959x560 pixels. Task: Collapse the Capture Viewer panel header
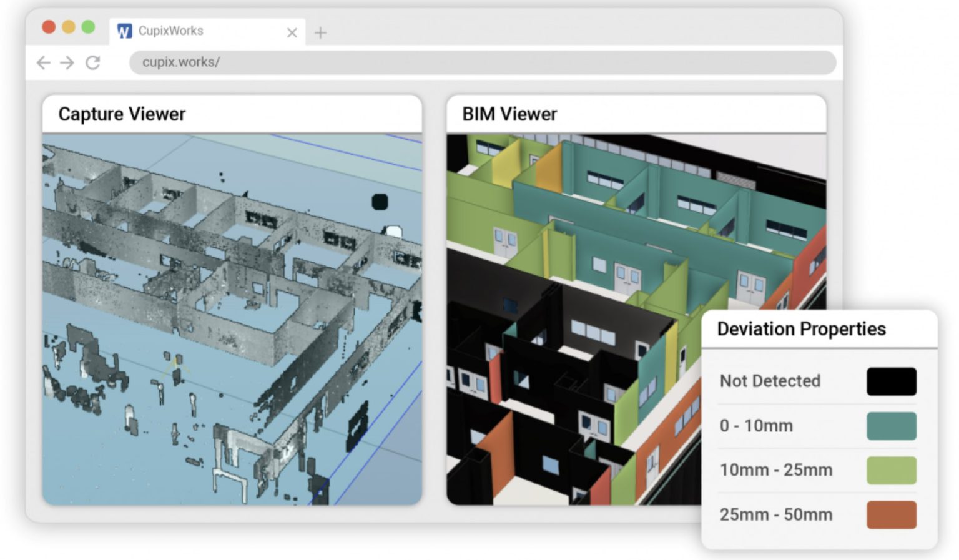pyautogui.click(x=122, y=114)
